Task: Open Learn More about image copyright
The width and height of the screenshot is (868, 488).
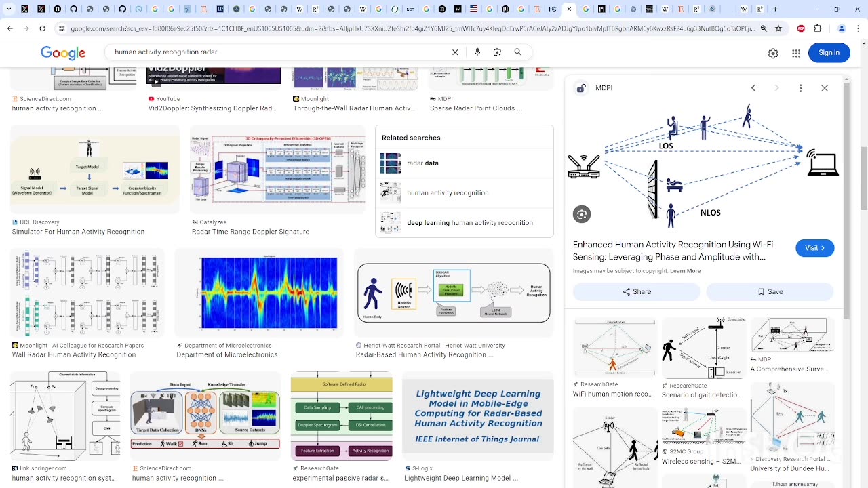Action: click(x=685, y=271)
